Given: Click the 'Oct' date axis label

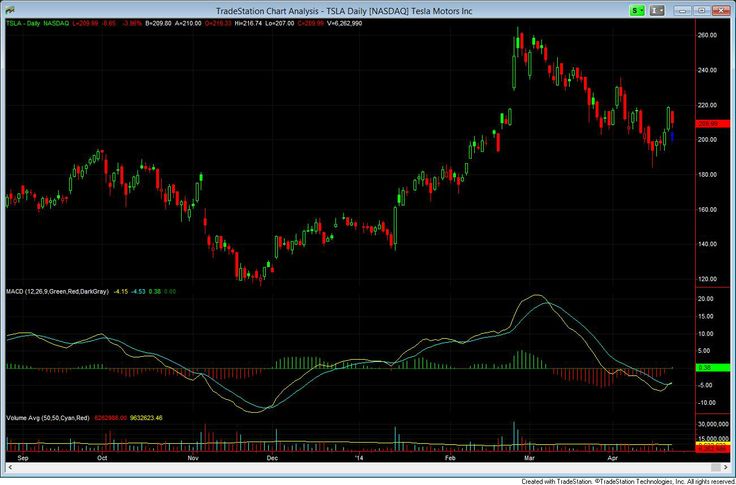Looking at the screenshot, I should tap(103, 456).
